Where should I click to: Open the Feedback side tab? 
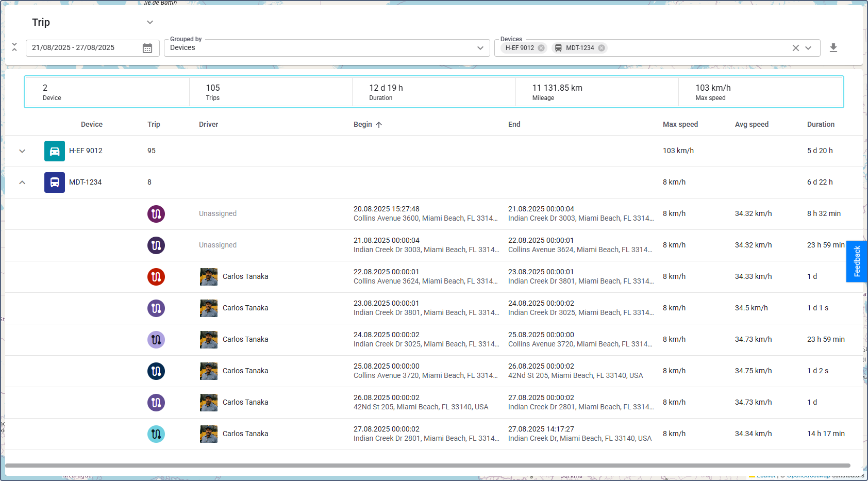[x=857, y=261]
